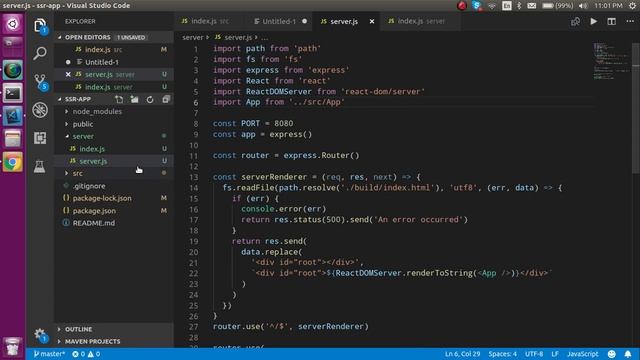Collapse the server folder

click(x=83, y=136)
